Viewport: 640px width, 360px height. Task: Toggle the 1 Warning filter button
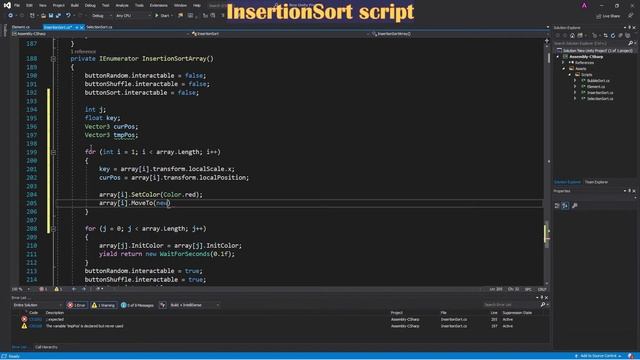pyautogui.click(x=104, y=305)
